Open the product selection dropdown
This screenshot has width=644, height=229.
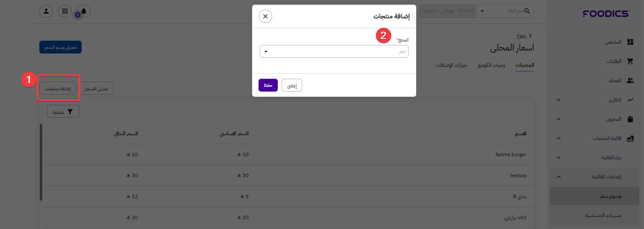coord(334,52)
